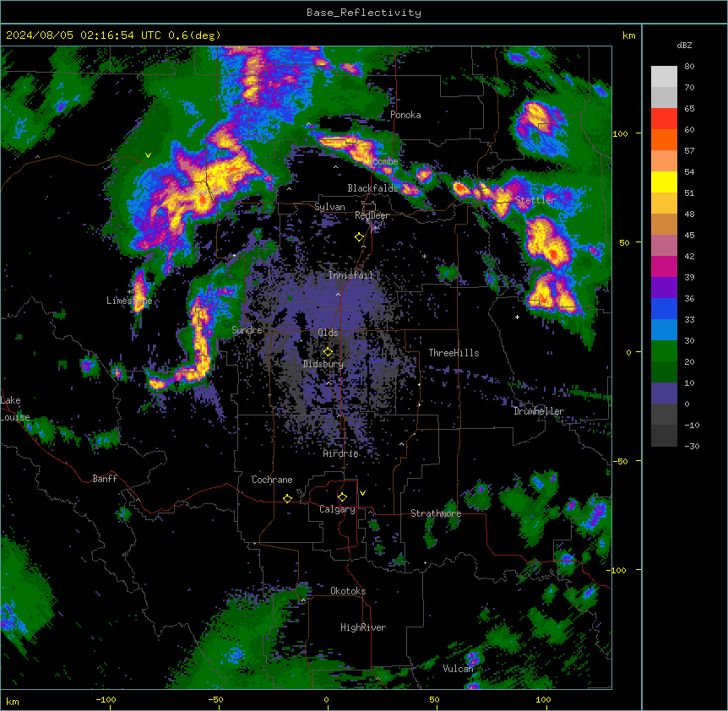
Task: Click the Cochrane city label
Action: tap(272, 480)
